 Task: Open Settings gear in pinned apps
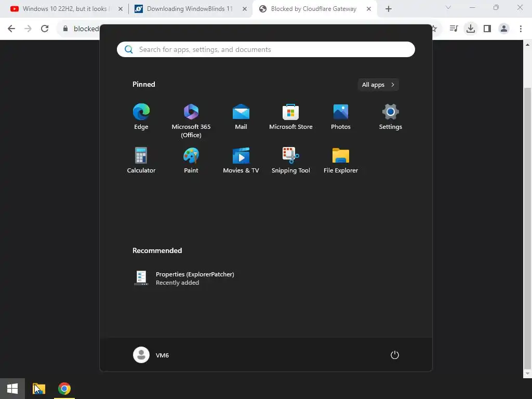tap(391, 116)
